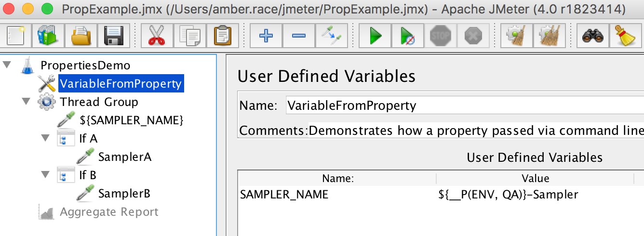
Task: Click the SamplerA pipette icon
Action: (x=85, y=157)
